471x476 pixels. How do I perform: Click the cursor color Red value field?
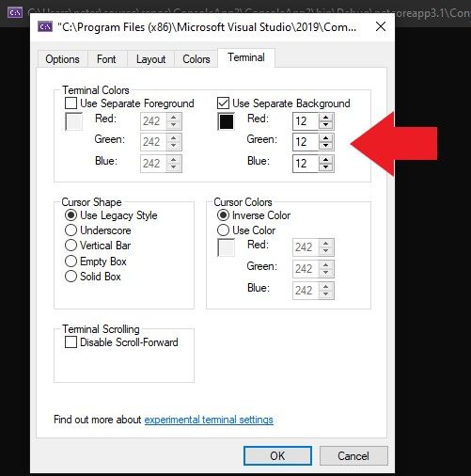[x=306, y=247]
